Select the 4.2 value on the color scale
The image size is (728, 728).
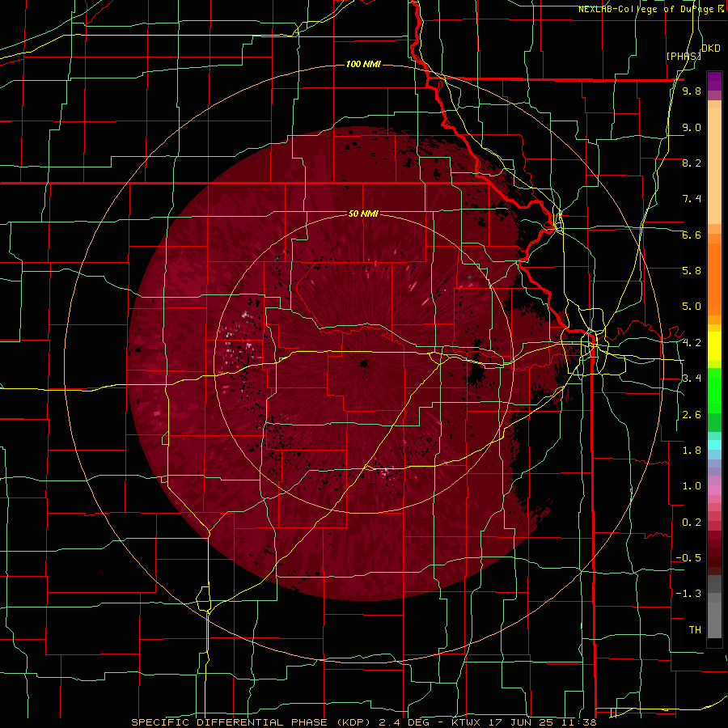click(692, 343)
